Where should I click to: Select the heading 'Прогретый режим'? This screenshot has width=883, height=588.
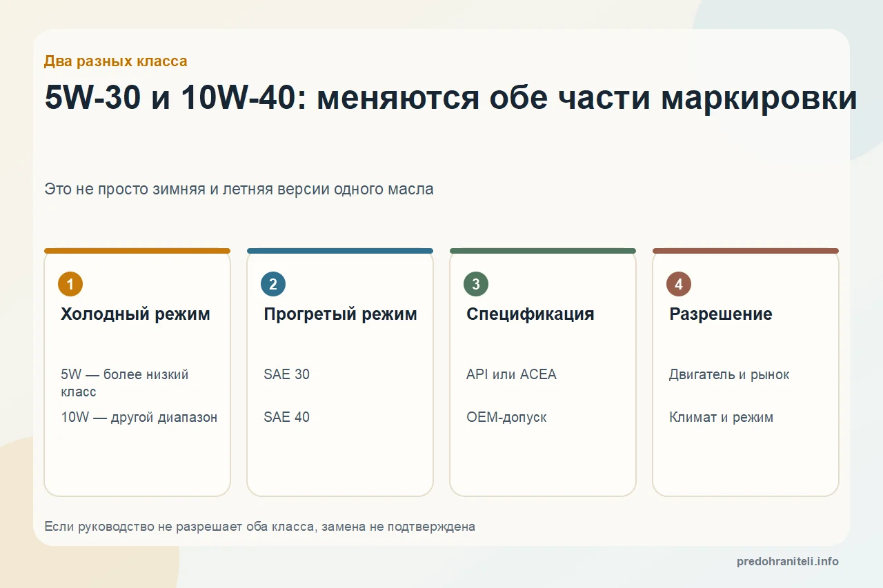click(340, 314)
